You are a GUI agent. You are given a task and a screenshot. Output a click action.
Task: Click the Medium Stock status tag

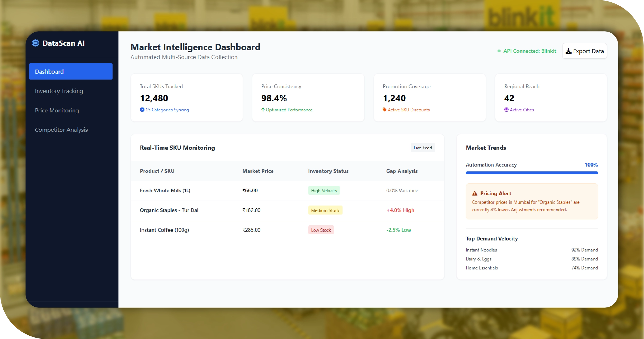click(325, 210)
